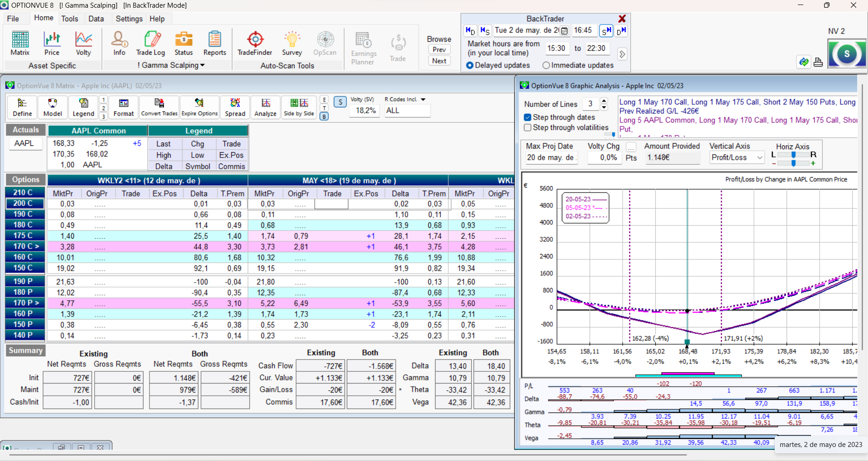The image size is (868, 461).
Task: Click the Convert Trades icon
Action: (x=159, y=107)
